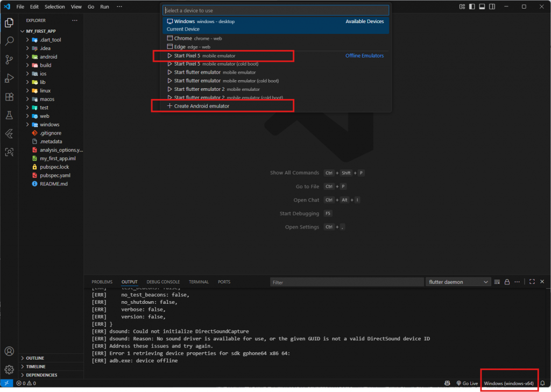Select Windows desktop current device
This screenshot has width=551, height=392.
[x=276, y=25]
